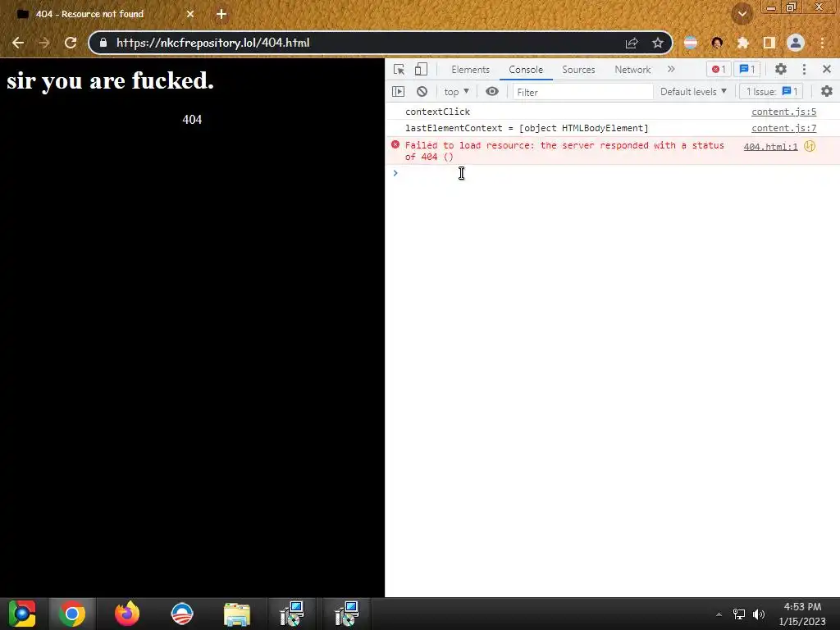Click the flag extension icon
The height and width of the screenshot is (630, 840).
[691, 43]
